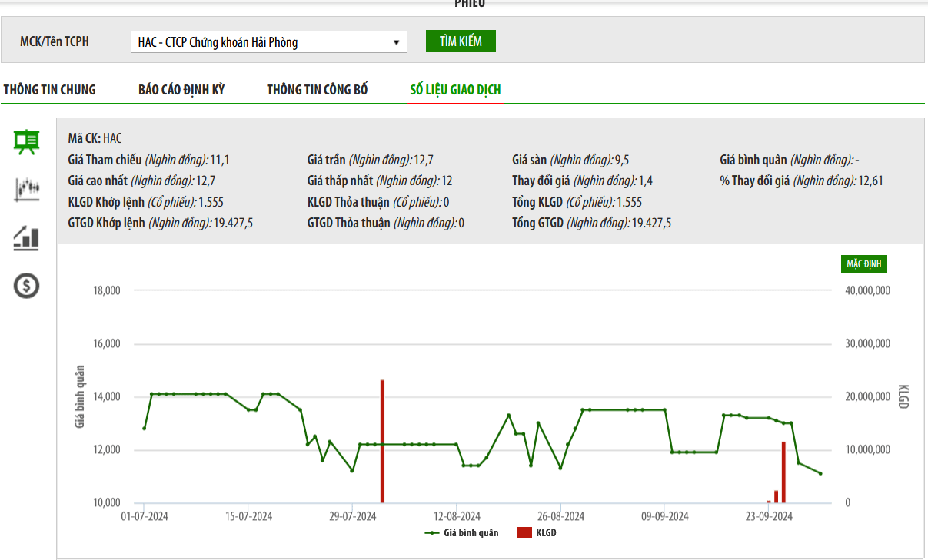Click the Mặc định reset button
This screenshot has width=928, height=560.
click(x=863, y=264)
